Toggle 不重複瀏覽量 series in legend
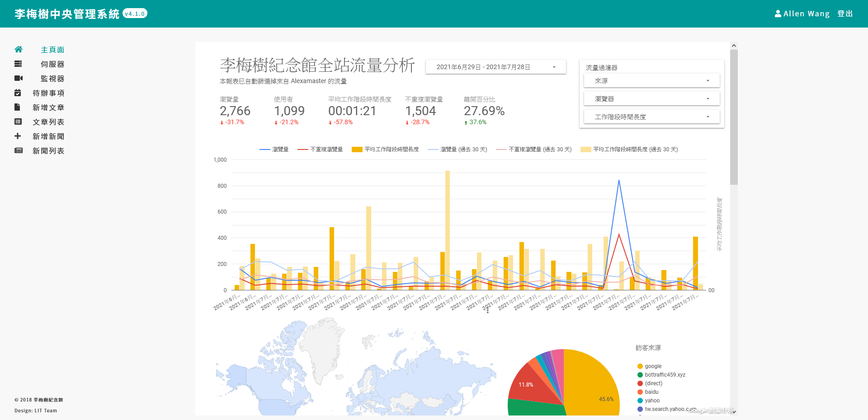This screenshot has height=420, width=868. pyautogui.click(x=320, y=149)
